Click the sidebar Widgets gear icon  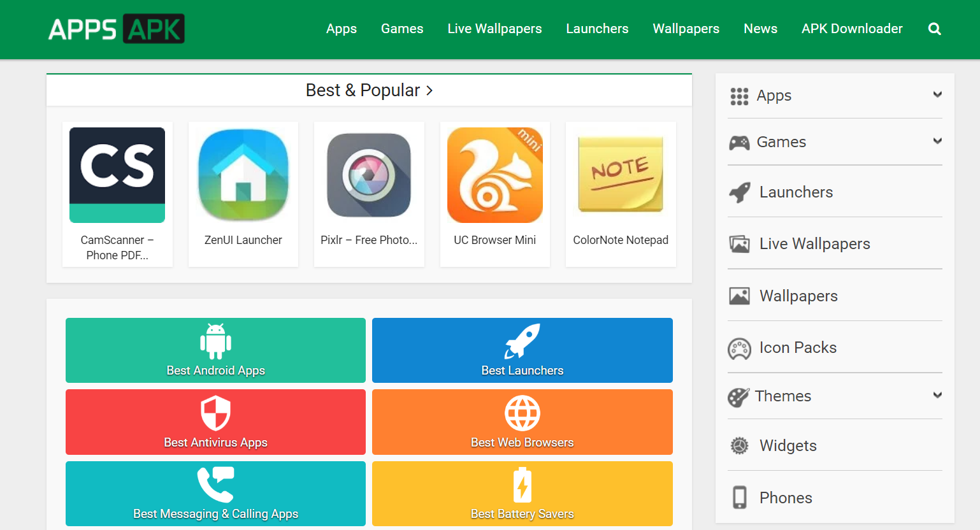(x=739, y=446)
